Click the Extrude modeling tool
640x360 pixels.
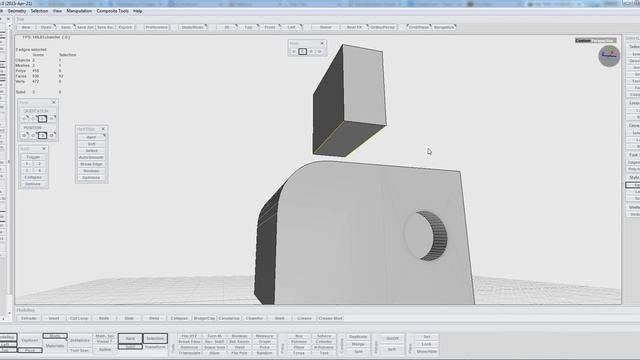[29, 318]
